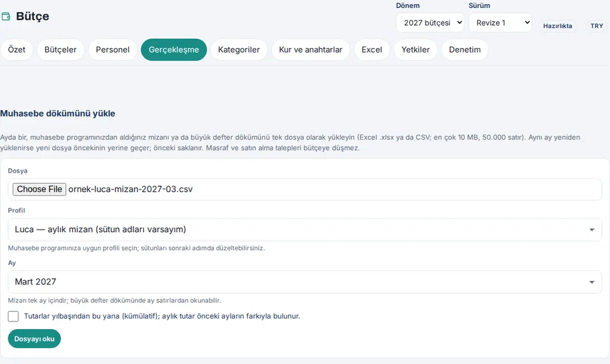Go to the Yetkiler tab
Viewport: 610px width, 364px height.
pos(415,50)
